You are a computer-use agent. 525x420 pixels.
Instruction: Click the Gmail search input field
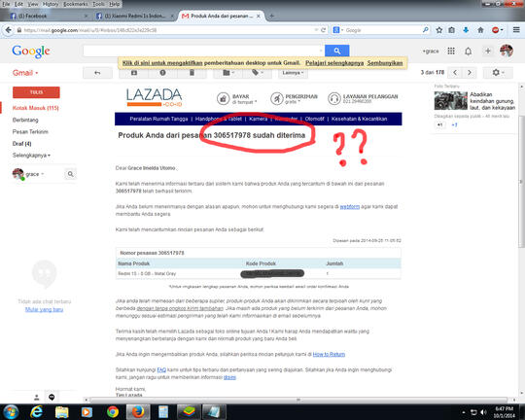pyautogui.click(x=203, y=51)
